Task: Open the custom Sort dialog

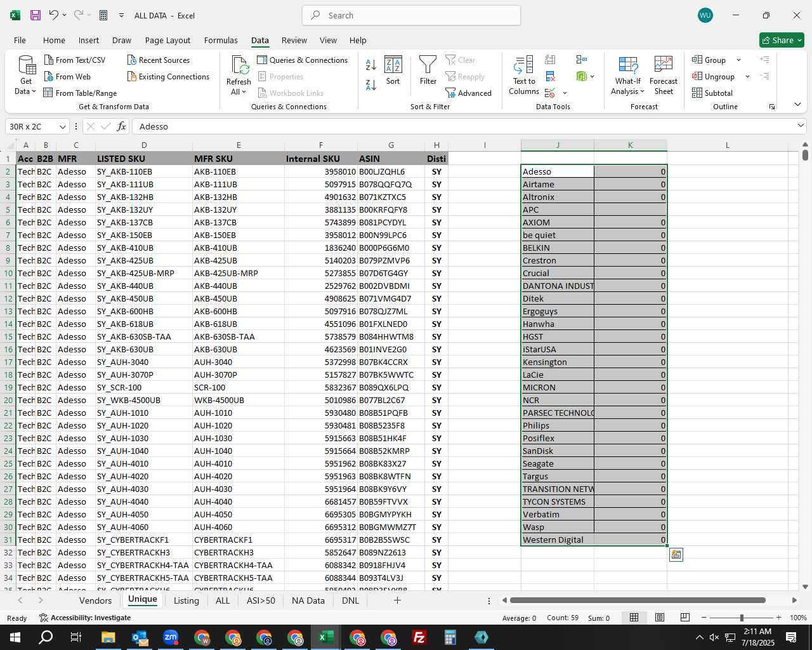Action: coord(393,70)
